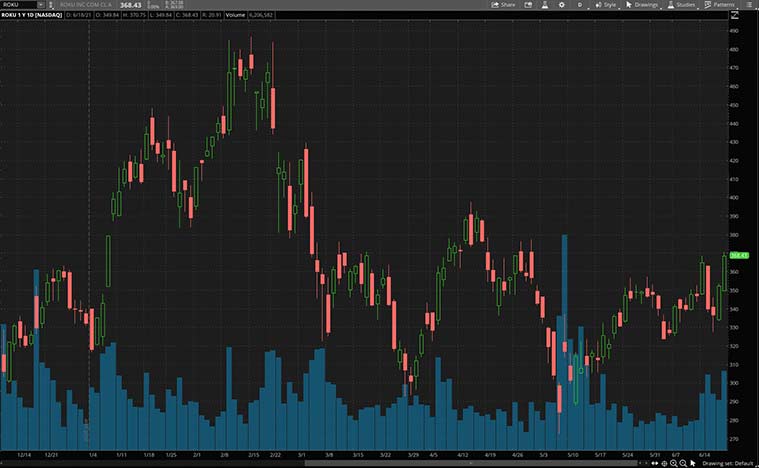The height and width of the screenshot is (468, 759).
Task: Click the green 368.43 price label on axis
Action: pos(739,255)
